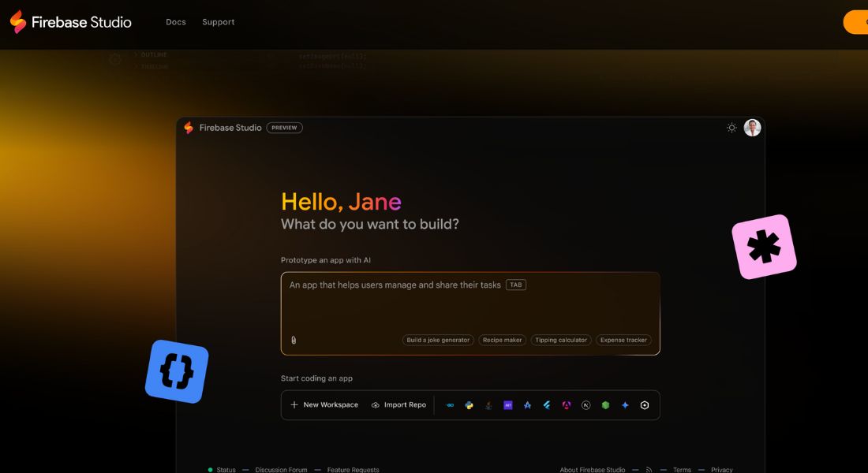Click the TAB hint badge
868x473 pixels.
515,285
